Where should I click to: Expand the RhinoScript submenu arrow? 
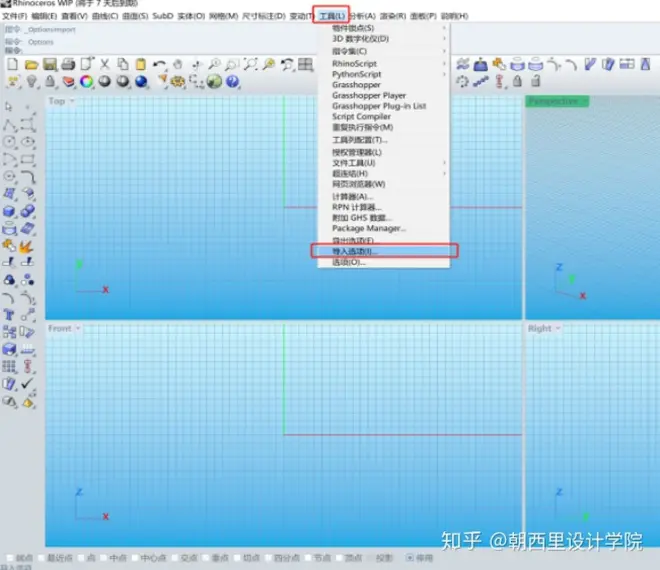(x=444, y=64)
